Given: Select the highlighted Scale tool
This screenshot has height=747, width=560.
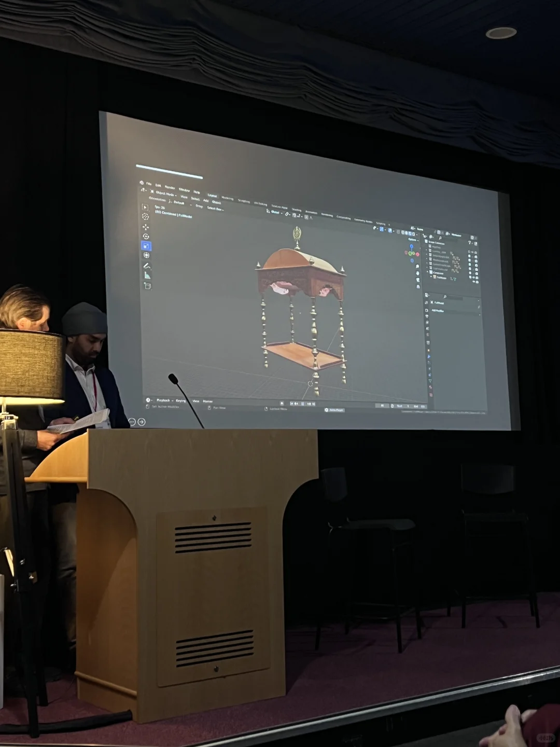Looking at the screenshot, I should [146, 246].
